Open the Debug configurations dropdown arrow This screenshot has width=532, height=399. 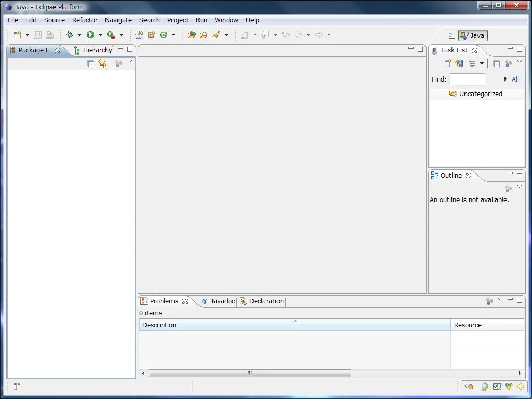pyautogui.click(x=79, y=35)
